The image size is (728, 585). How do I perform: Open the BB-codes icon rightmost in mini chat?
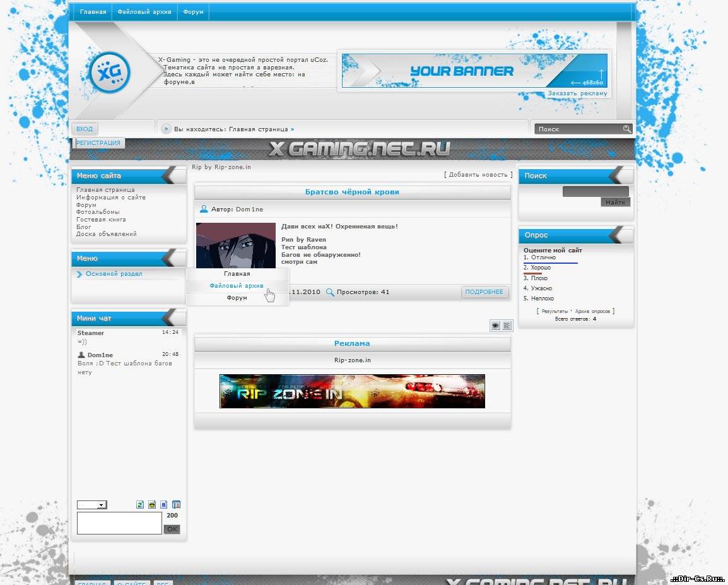(x=177, y=505)
